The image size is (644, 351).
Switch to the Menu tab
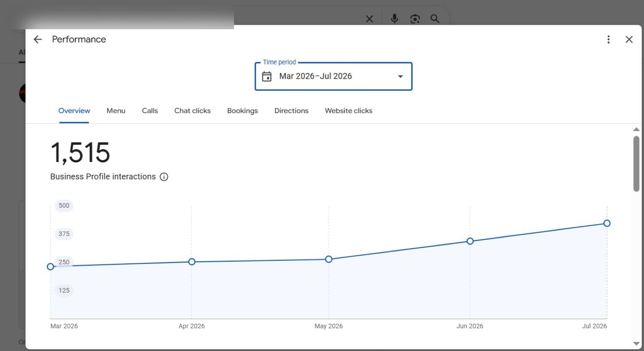tap(116, 111)
